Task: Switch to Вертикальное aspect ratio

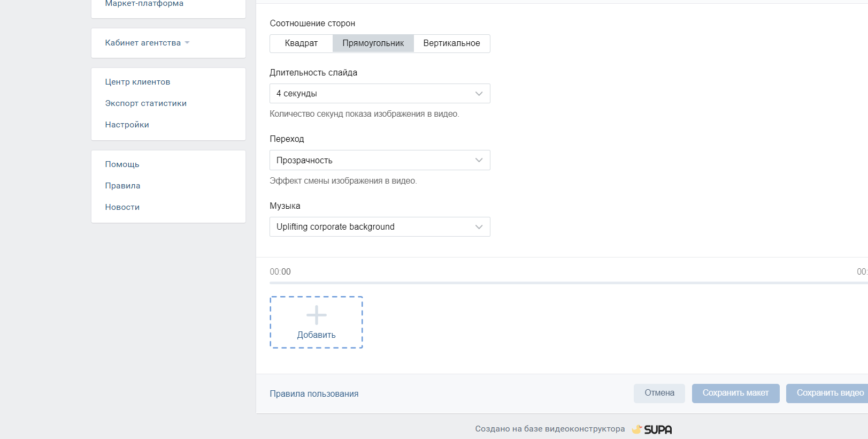Action: coord(451,43)
